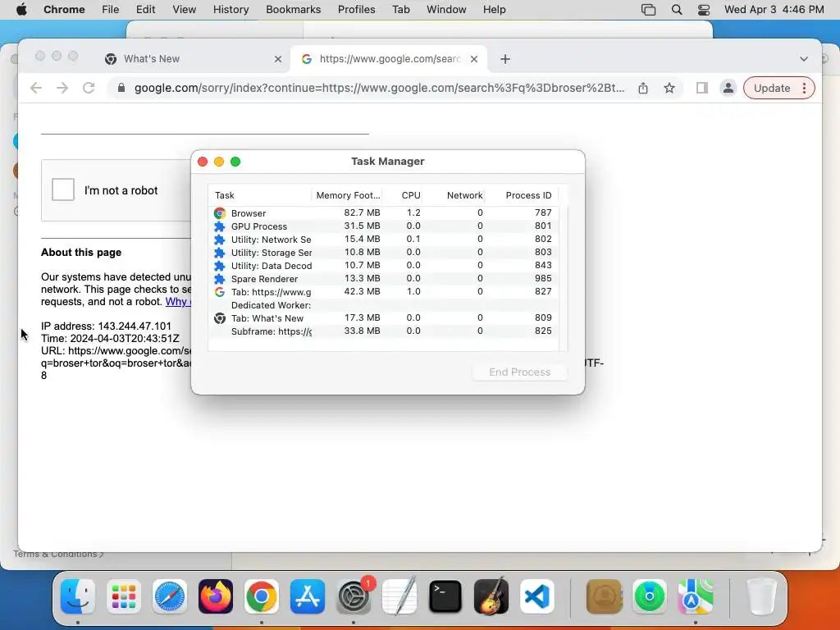This screenshot has height=630, width=840.
Task: Select Utility: Data Decoder row
Action: tap(384, 265)
